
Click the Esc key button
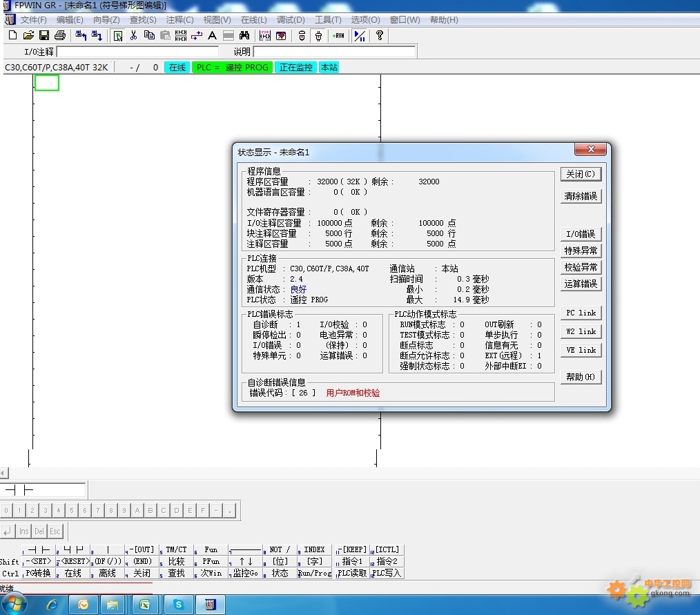(x=55, y=531)
